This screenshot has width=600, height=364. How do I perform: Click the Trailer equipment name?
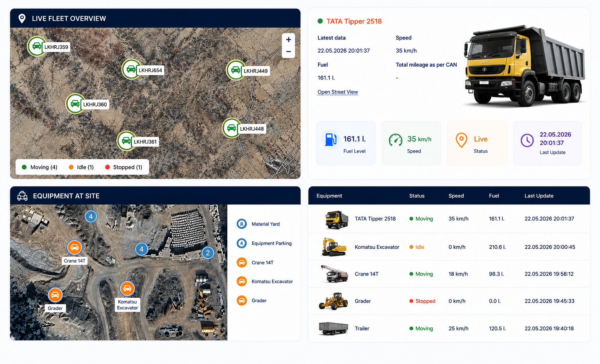[x=362, y=328]
